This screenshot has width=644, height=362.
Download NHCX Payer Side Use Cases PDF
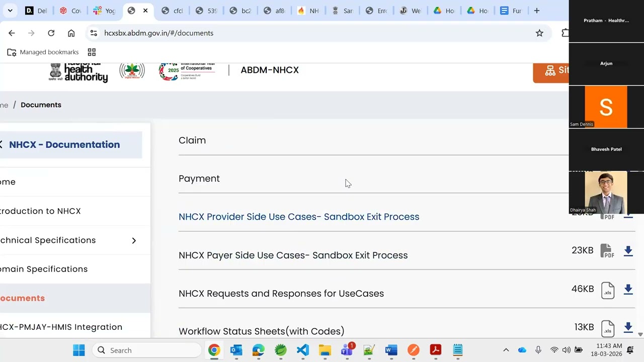pyautogui.click(x=628, y=251)
